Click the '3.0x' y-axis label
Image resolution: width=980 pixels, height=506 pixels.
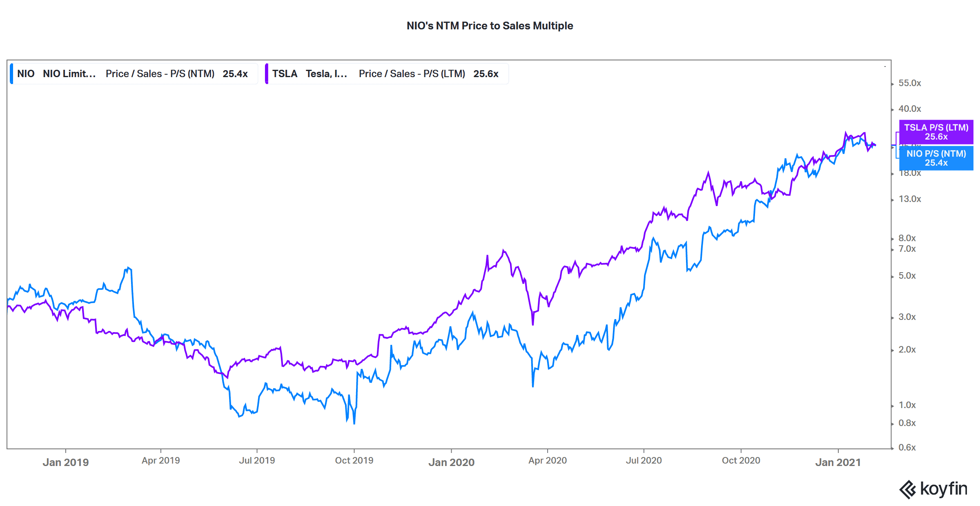point(907,317)
